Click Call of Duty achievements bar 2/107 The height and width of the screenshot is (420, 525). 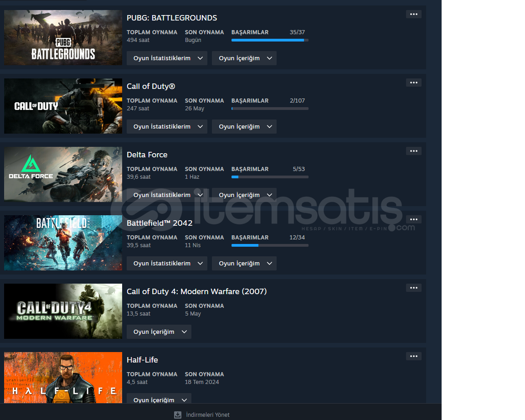tap(270, 109)
